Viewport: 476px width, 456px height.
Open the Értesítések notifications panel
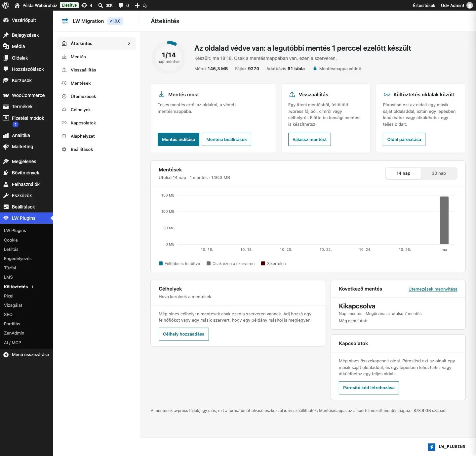(424, 5)
